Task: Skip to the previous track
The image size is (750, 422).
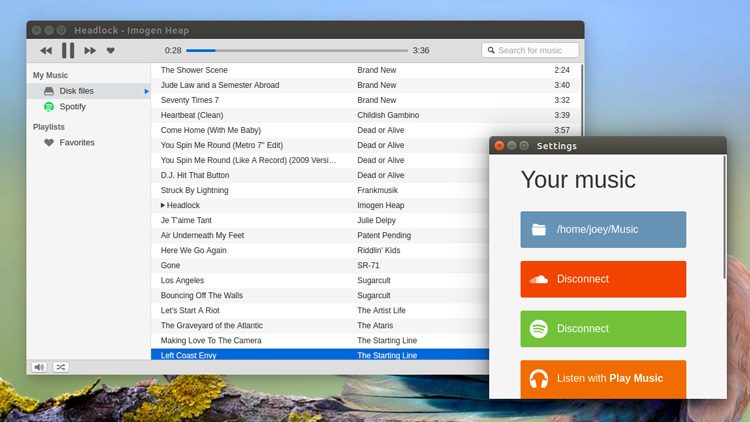Action: (46, 50)
